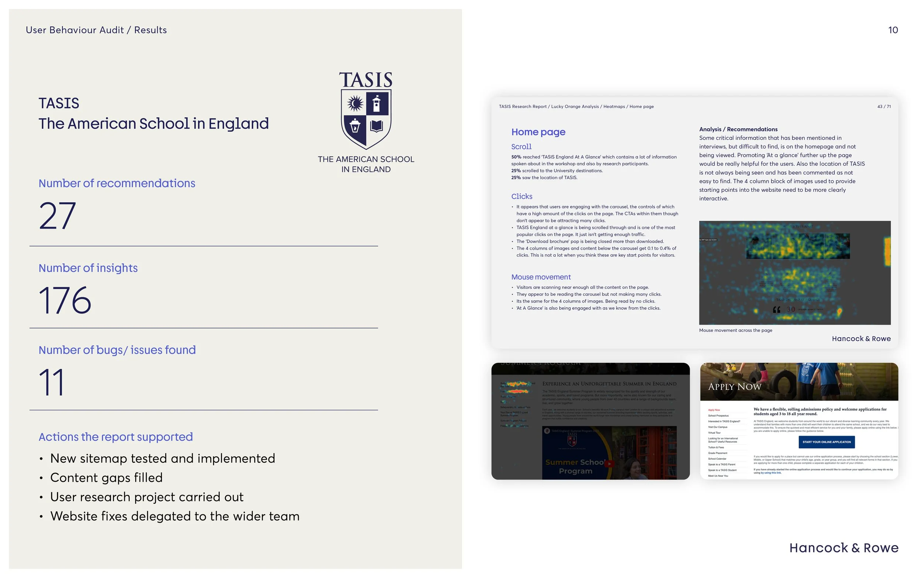
Task: Open the mouse movement heatmap image
Action: coord(795,273)
